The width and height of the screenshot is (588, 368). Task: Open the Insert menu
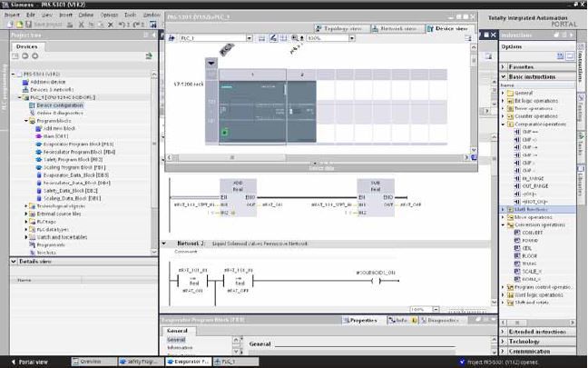(65, 15)
